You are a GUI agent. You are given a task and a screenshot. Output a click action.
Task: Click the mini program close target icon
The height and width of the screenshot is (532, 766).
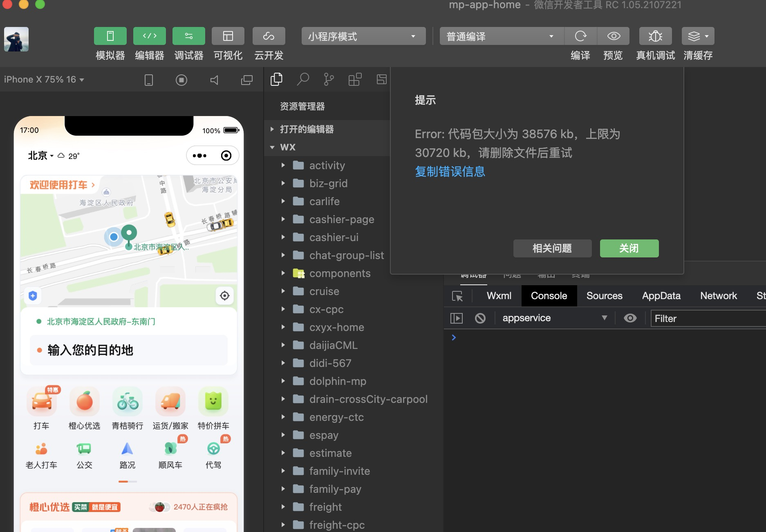[226, 156]
